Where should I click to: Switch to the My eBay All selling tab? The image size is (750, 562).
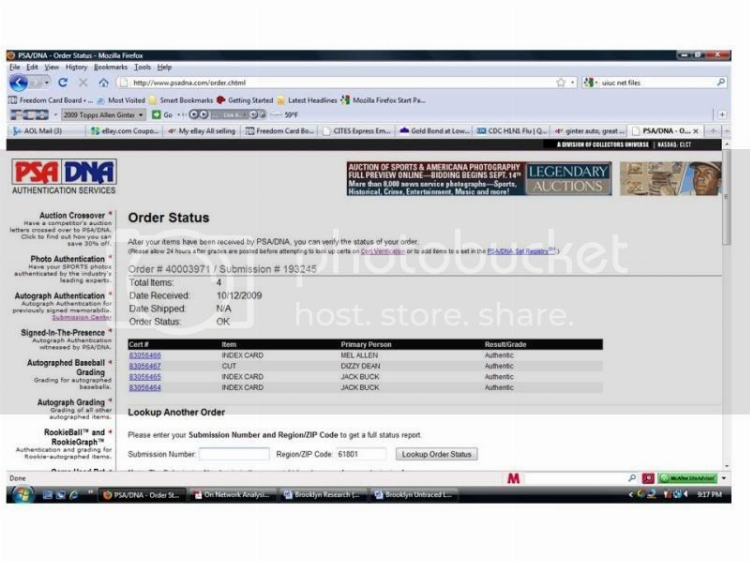pyautogui.click(x=201, y=131)
